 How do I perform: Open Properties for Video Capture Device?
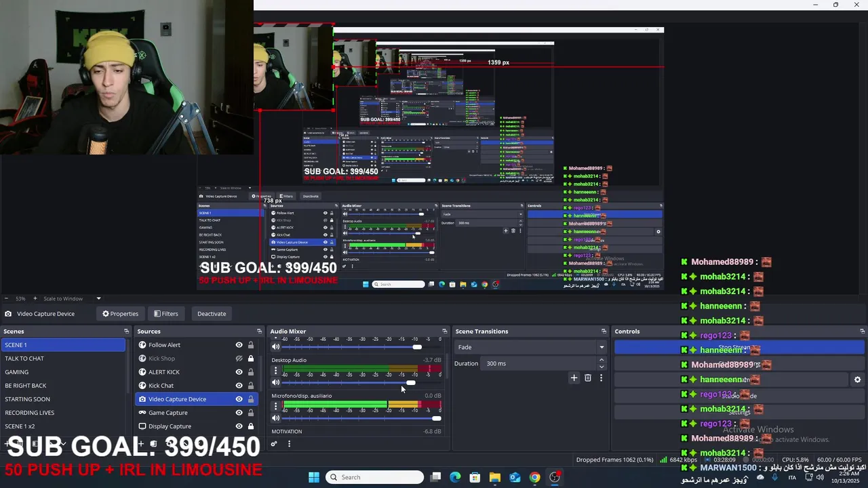tap(120, 314)
